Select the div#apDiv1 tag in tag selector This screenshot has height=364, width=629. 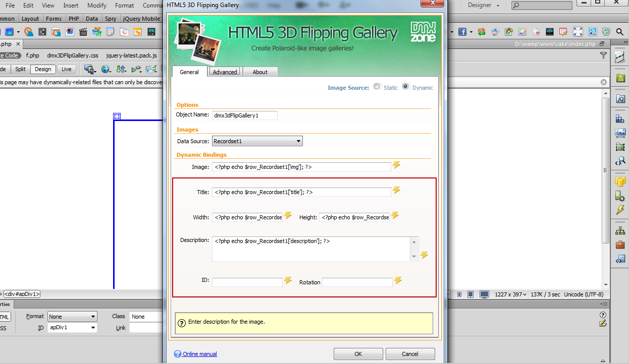pos(22,294)
